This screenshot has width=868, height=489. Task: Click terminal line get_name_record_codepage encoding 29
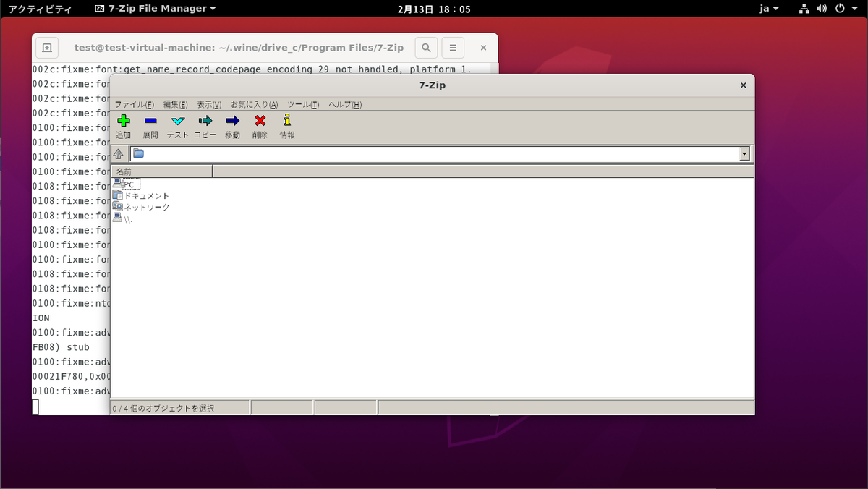coord(252,69)
